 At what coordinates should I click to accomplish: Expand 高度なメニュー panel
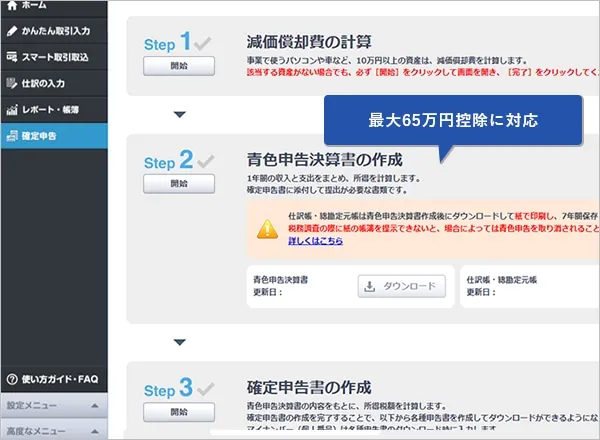[54, 431]
